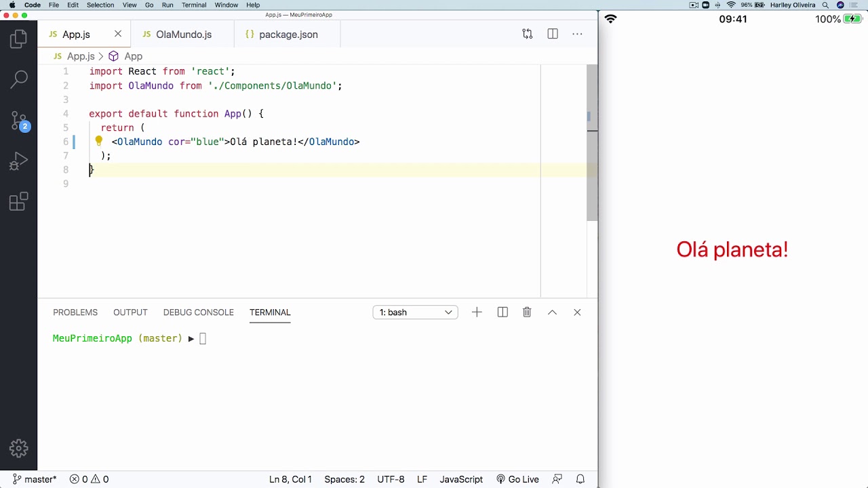The width and height of the screenshot is (868, 488).
Task: Click the Go Live status button
Action: click(x=517, y=479)
